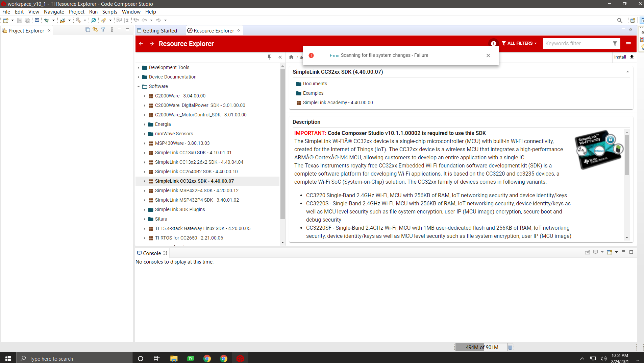Open SimpleLink Academy - 4.40.00.00
Viewport: 644px width, 363px height.
(338, 103)
